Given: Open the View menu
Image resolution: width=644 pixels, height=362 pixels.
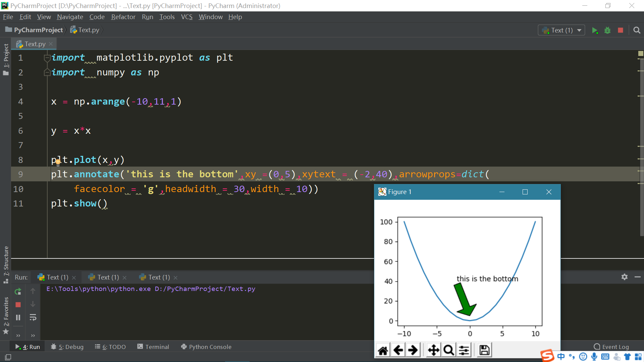Looking at the screenshot, I should coord(44,17).
